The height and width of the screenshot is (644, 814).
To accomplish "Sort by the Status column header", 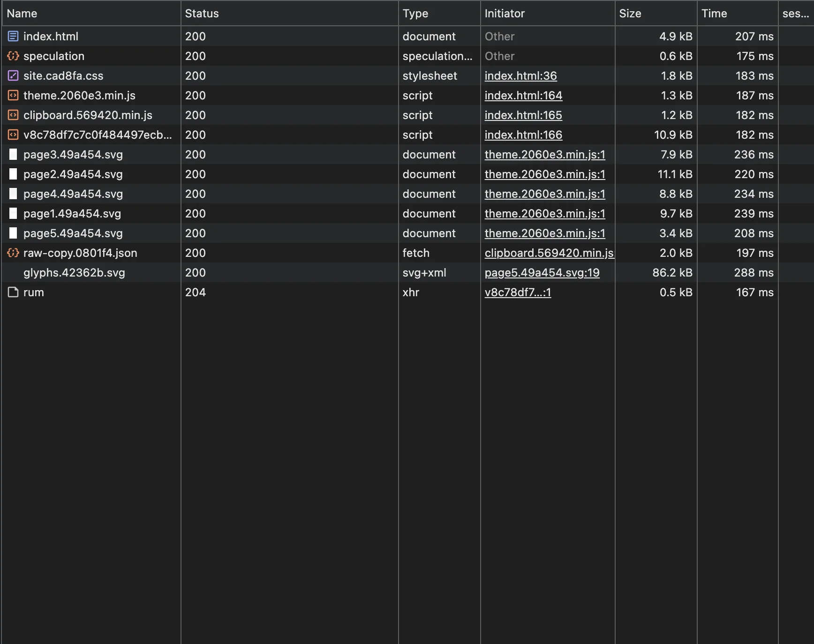I will pyautogui.click(x=290, y=13).
